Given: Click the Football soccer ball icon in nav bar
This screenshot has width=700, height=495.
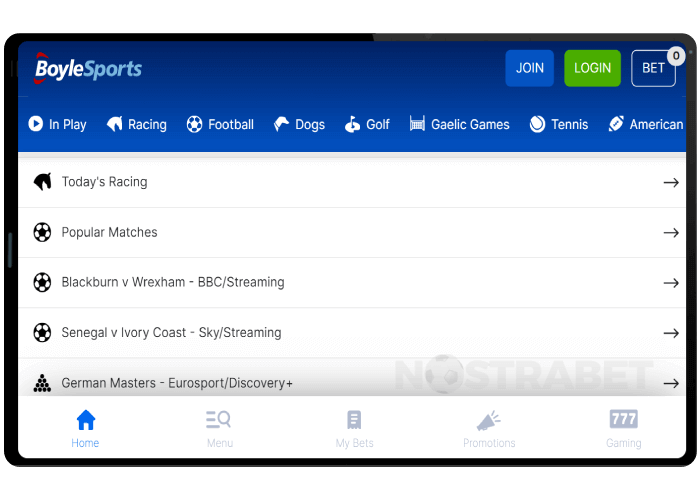Looking at the screenshot, I should pyautogui.click(x=195, y=124).
